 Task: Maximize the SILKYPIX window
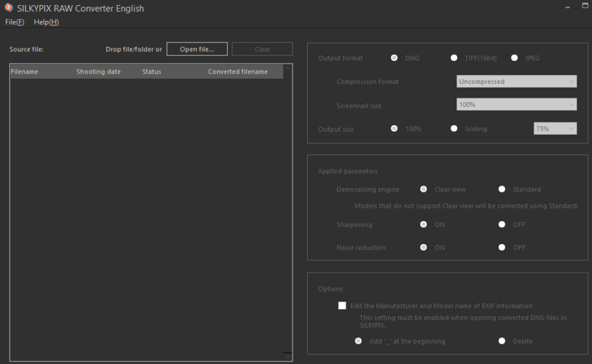[585, 6]
